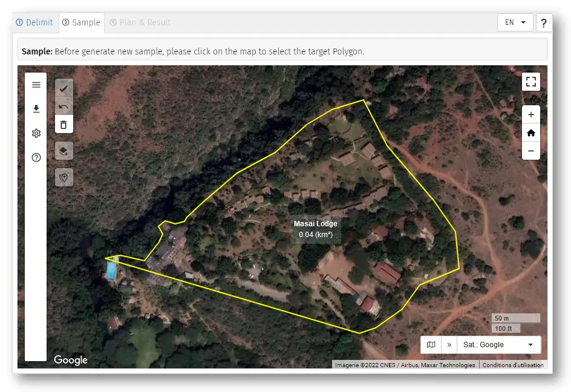This screenshot has height=392, width=571.
Task: Reset map to home extent
Action: coord(531,132)
